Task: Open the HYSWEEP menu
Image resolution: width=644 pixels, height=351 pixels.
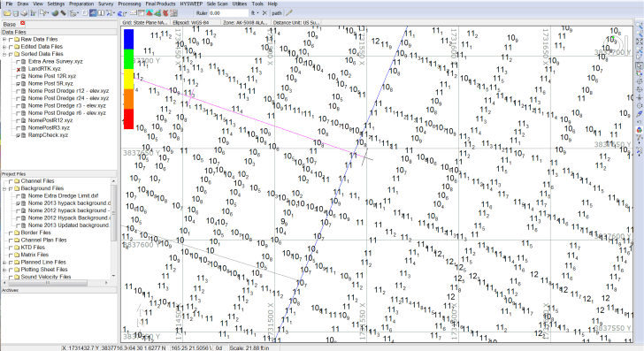Action: (x=191, y=4)
